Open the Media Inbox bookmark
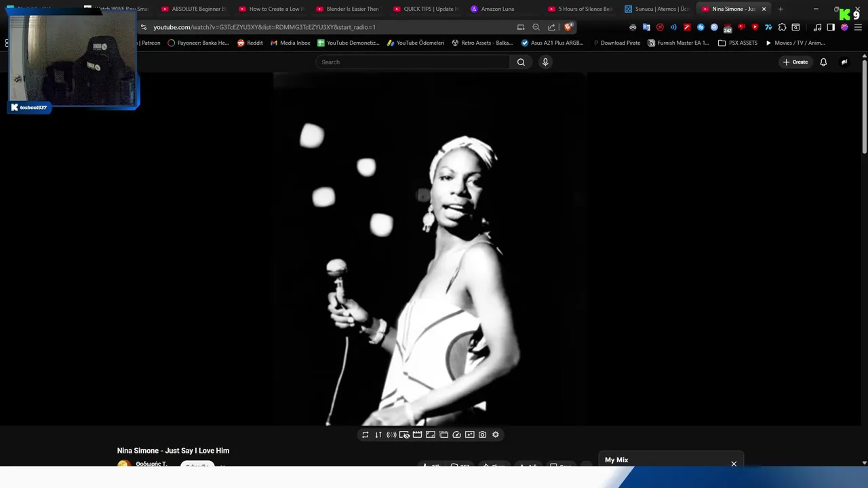This screenshot has width=868, height=488. [290, 43]
